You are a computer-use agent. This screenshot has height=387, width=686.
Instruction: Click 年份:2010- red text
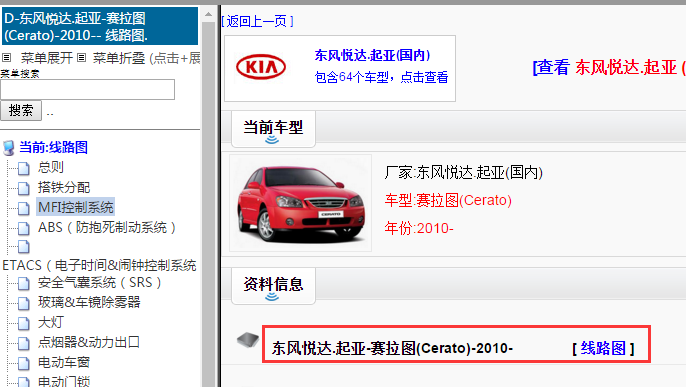419,228
